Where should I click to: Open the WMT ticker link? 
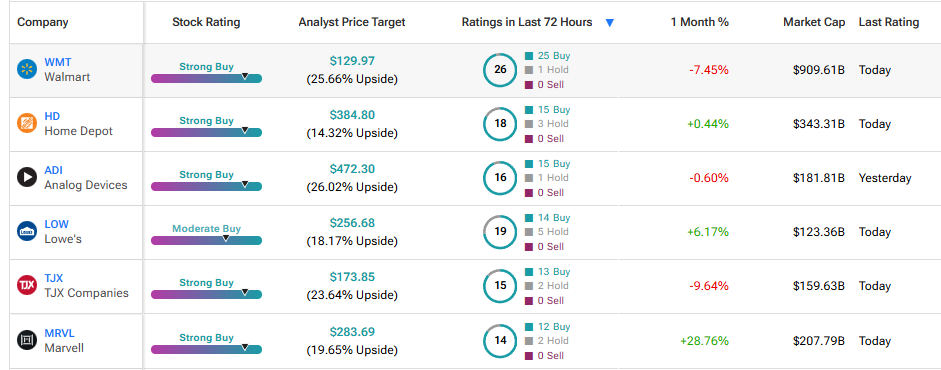[58, 62]
